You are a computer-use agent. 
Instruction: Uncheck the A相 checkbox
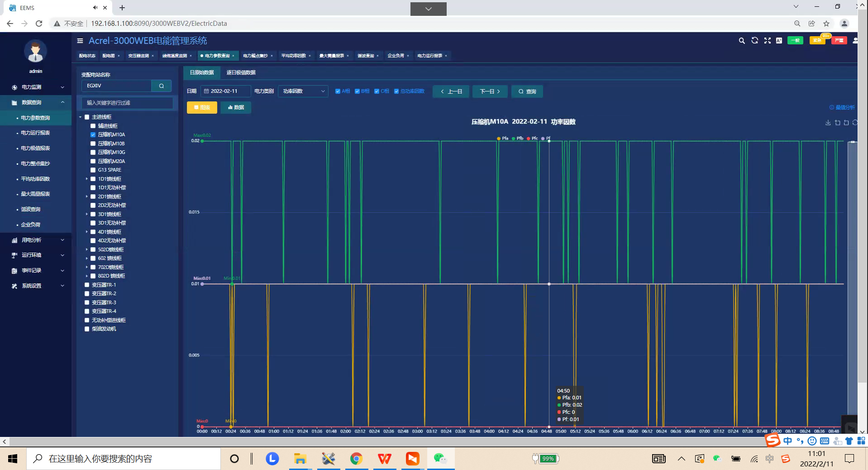tap(338, 91)
